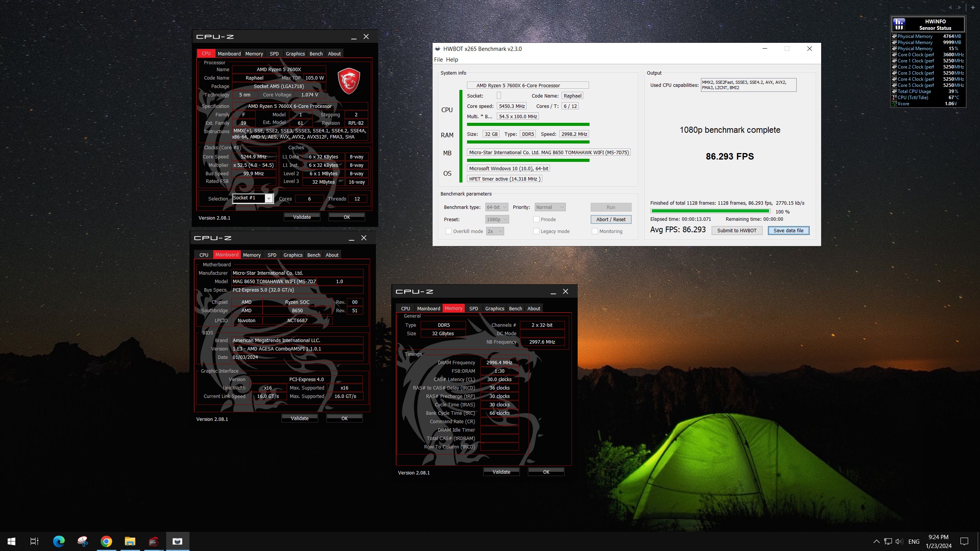Switch to Memory tab in top CPU-Z window
Viewport: 980px width, 551px height.
[254, 54]
